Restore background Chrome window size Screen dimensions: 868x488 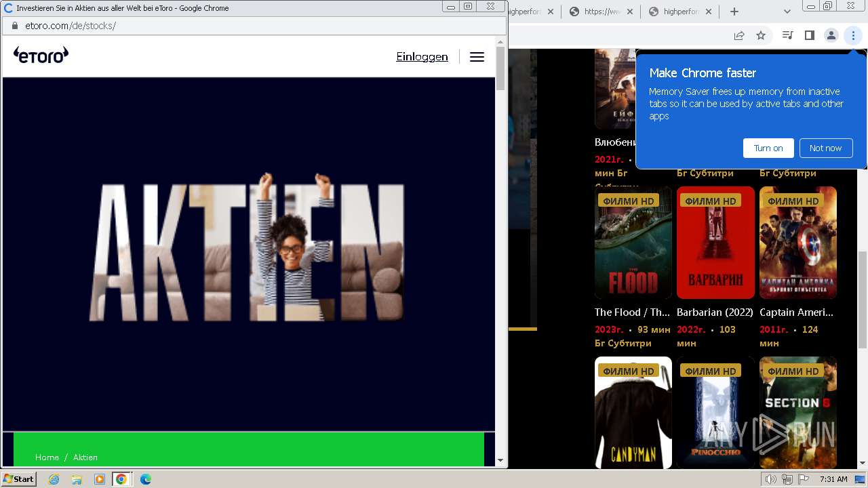tap(827, 5)
